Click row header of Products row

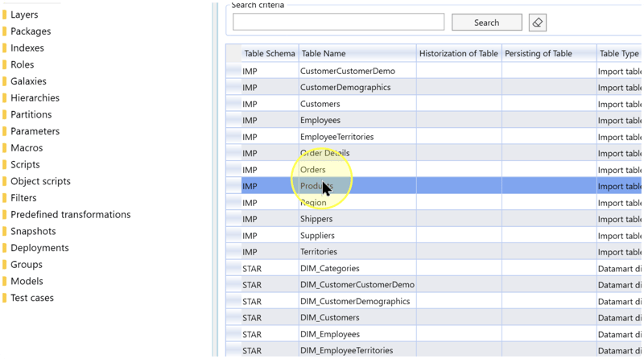point(233,186)
